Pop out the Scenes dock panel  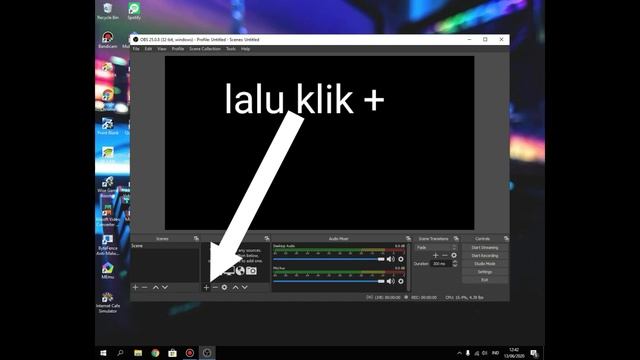pyautogui.click(x=196, y=238)
